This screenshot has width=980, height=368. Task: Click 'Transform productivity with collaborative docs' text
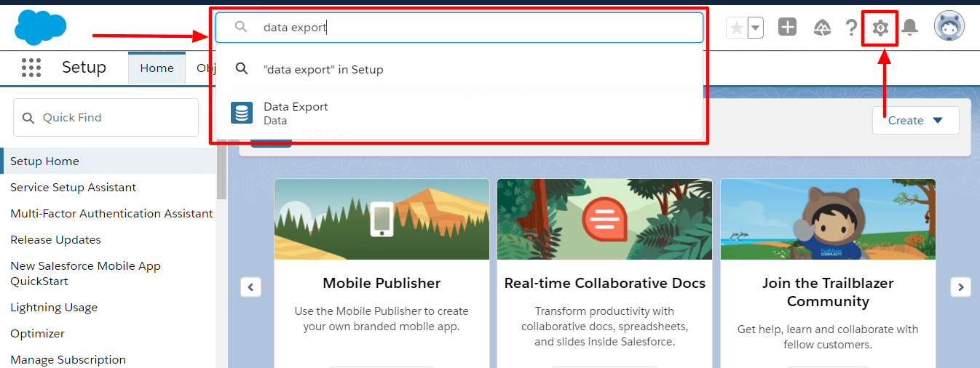(x=604, y=327)
